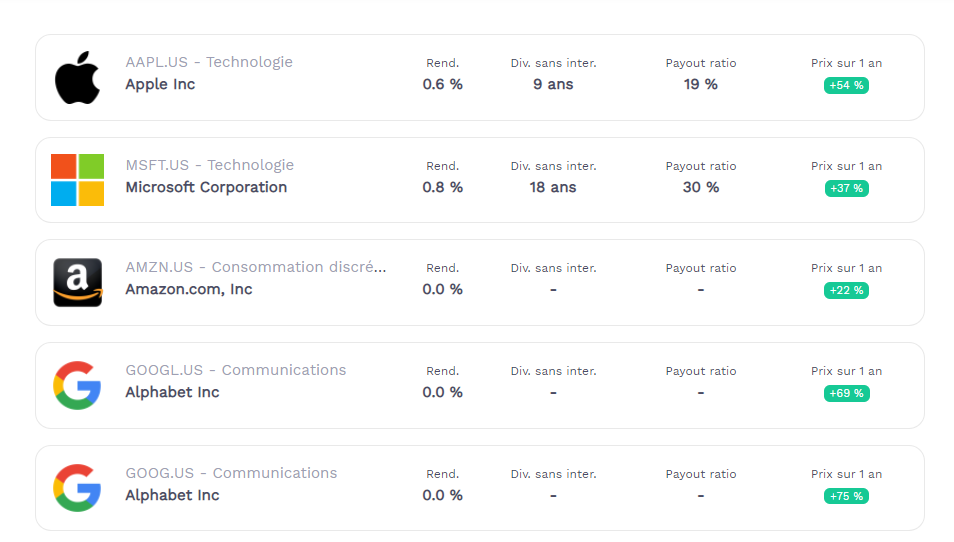Click the +37 % green price badge
The width and height of the screenshot is (954, 542).
[846, 189]
